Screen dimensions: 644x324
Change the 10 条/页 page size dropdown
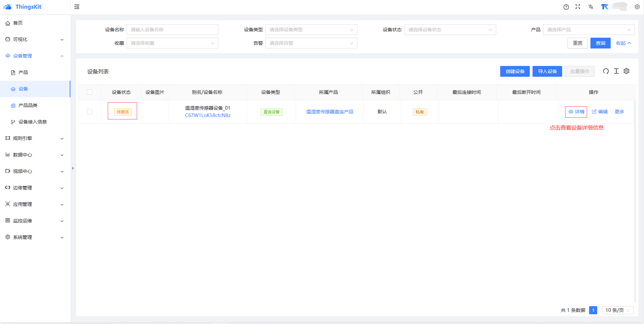coord(617,310)
